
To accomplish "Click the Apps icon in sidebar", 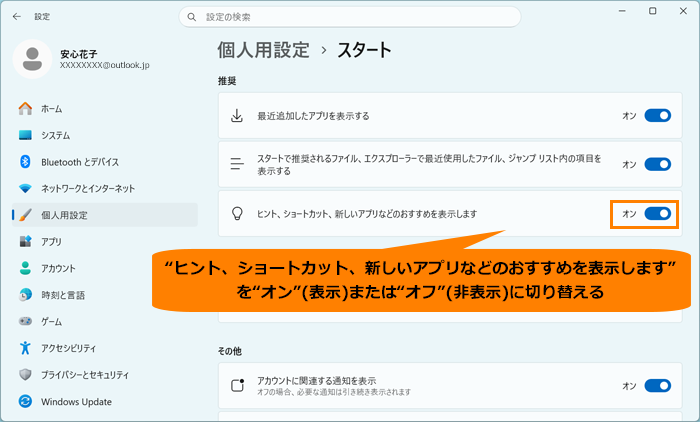I will [25, 242].
